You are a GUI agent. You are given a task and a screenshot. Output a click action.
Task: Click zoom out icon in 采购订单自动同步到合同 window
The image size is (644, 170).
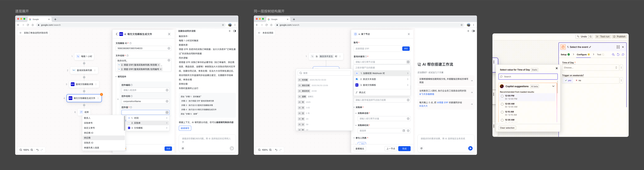[x=21, y=150]
